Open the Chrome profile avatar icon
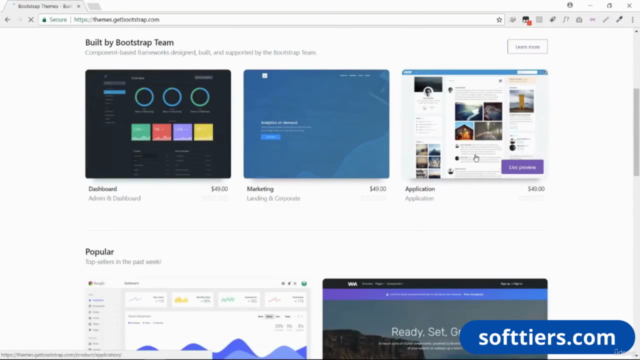The image size is (640, 360). (570, 5)
